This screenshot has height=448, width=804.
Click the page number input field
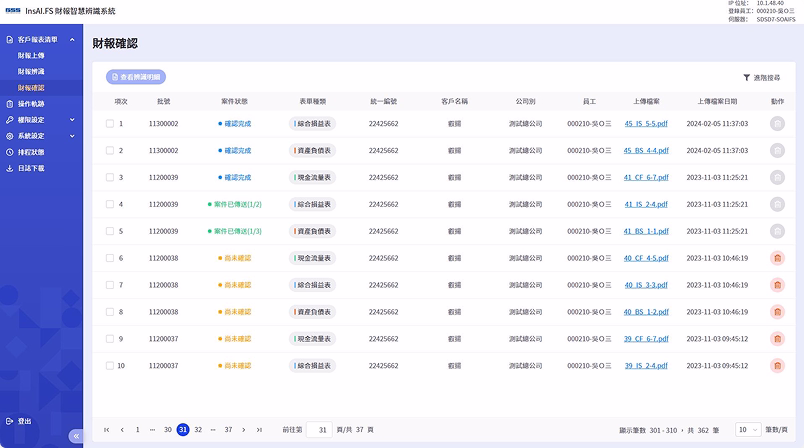pos(319,430)
